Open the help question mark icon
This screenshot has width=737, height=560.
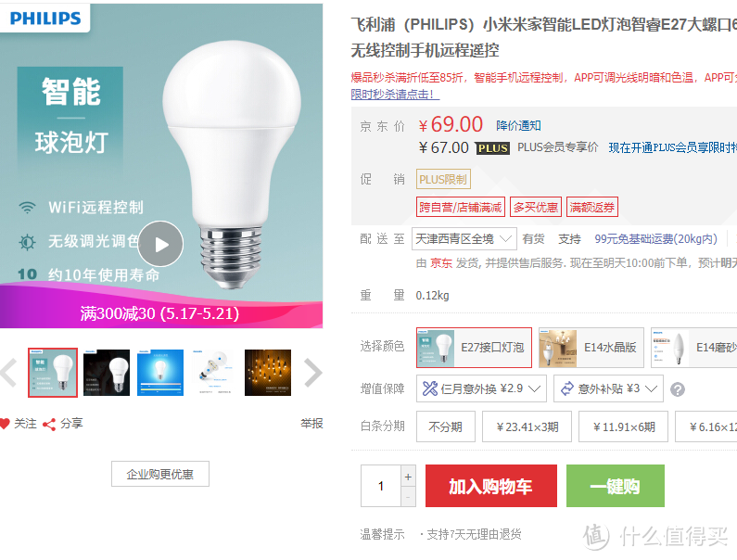[678, 389]
